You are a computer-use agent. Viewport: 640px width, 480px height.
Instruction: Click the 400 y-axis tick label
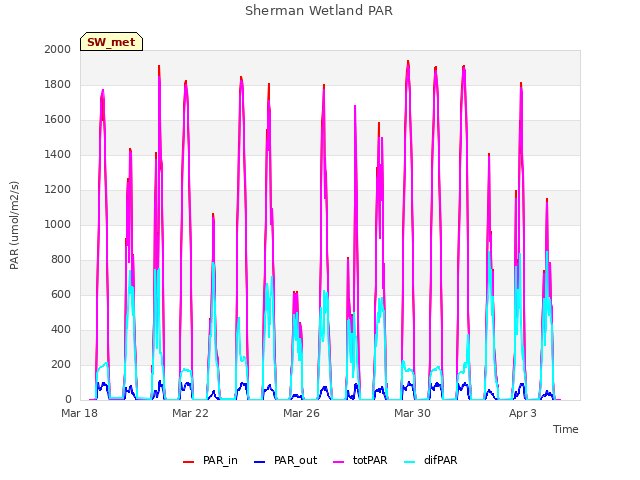click(61, 329)
